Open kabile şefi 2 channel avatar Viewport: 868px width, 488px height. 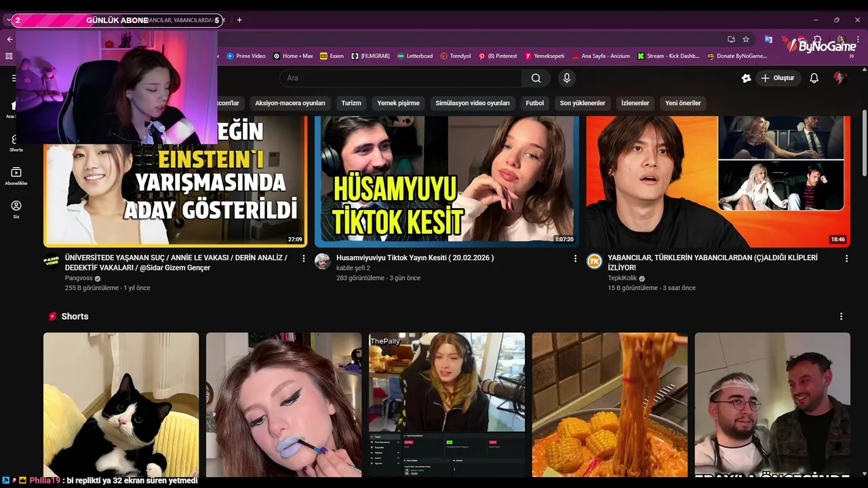[323, 262]
